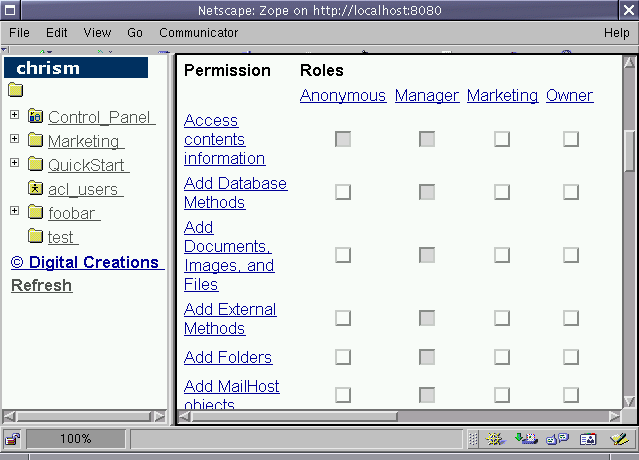This screenshot has height=460, width=639.
Task: Open the Edit menu
Action: [x=56, y=33]
